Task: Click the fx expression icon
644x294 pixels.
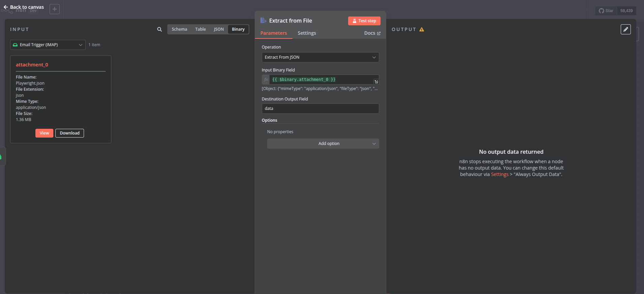Action: pos(266,80)
